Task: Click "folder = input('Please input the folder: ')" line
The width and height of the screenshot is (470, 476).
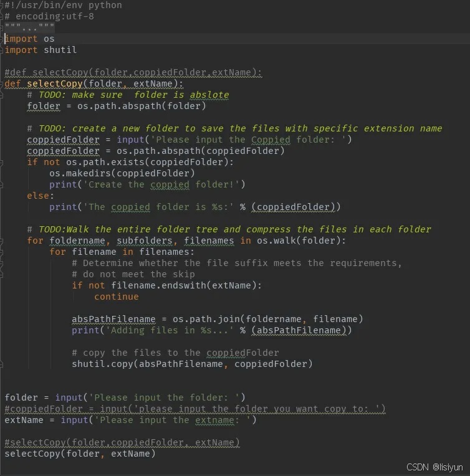Action: 125,397
